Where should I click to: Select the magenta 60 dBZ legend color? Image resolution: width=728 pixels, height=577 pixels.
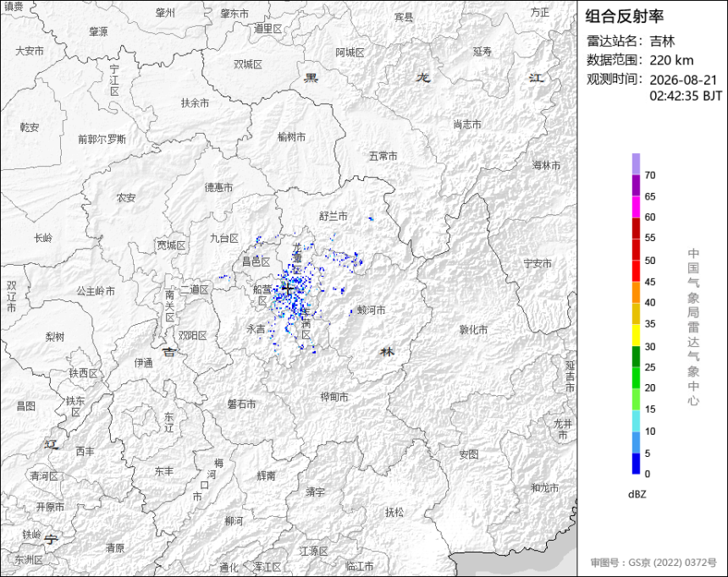pyautogui.click(x=636, y=206)
